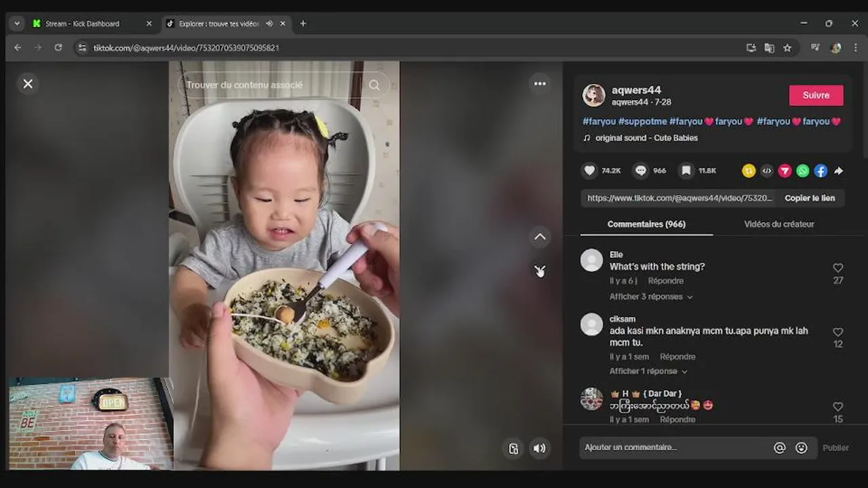Image resolution: width=868 pixels, height=488 pixels.
Task: Go to previous video with up chevron
Action: tap(540, 237)
